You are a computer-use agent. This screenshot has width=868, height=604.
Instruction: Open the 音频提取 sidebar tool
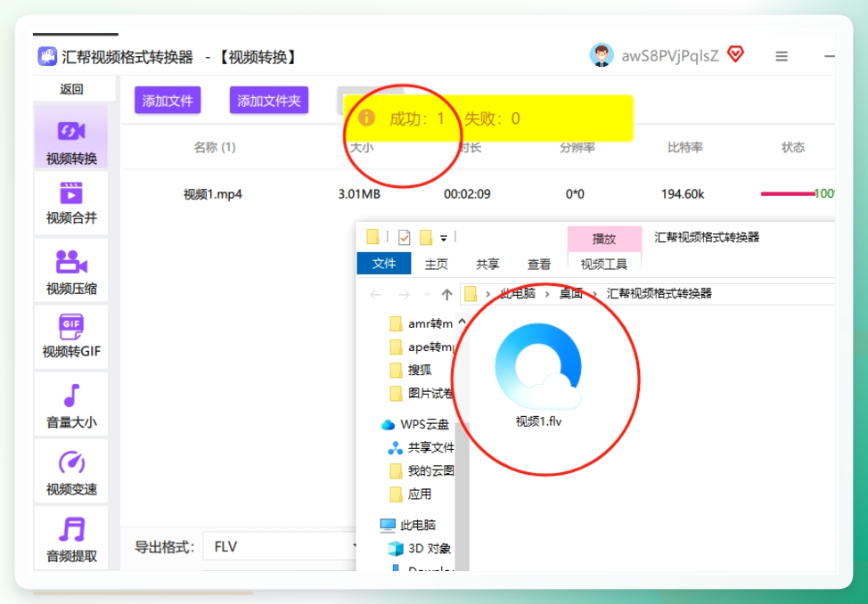click(71, 538)
